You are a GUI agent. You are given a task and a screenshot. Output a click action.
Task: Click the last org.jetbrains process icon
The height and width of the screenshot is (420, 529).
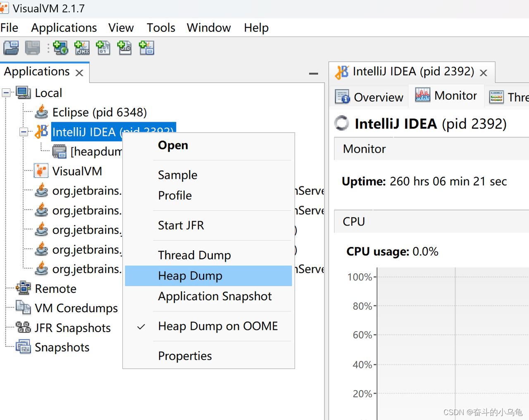(41, 269)
